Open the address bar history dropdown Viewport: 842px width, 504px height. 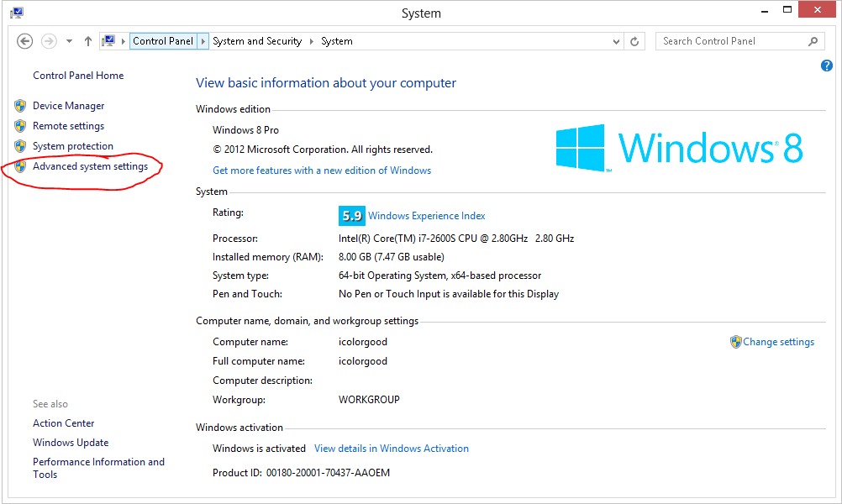tap(616, 41)
